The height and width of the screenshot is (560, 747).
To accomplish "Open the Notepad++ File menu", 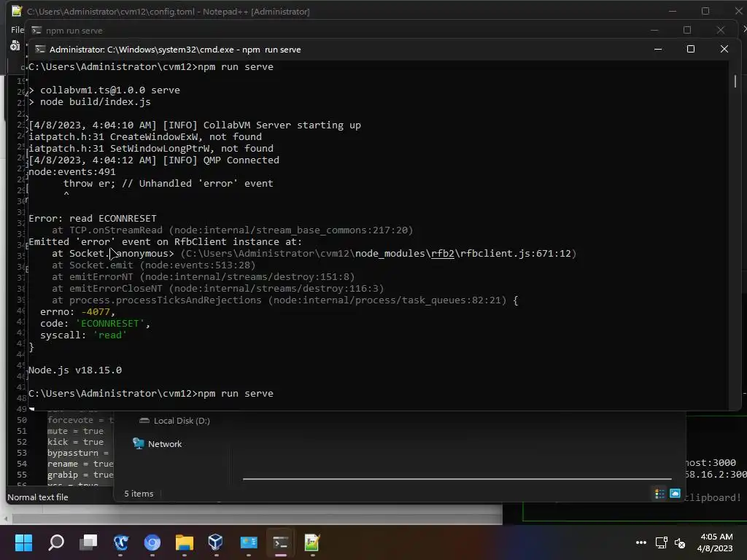I will coord(18,29).
